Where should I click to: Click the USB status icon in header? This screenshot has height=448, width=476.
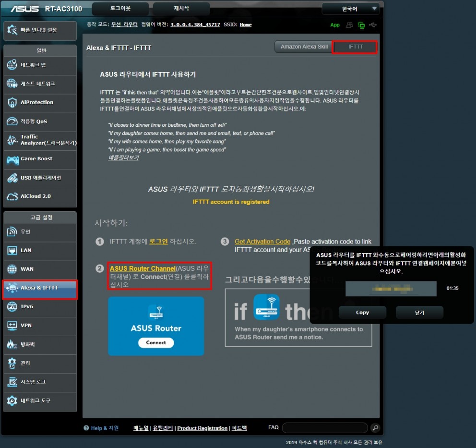click(x=373, y=25)
